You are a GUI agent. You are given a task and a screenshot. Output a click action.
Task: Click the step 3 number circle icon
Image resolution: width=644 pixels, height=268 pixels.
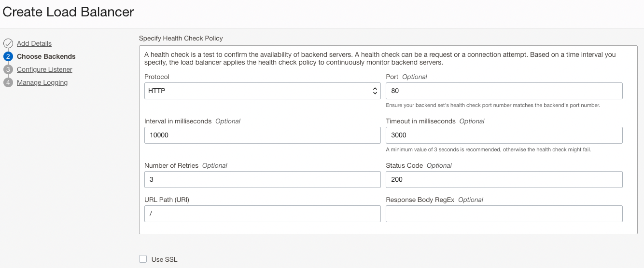[8, 69]
